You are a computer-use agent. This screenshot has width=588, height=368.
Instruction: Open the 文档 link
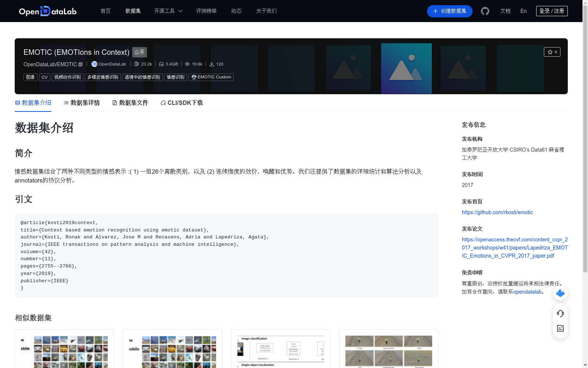(x=505, y=11)
